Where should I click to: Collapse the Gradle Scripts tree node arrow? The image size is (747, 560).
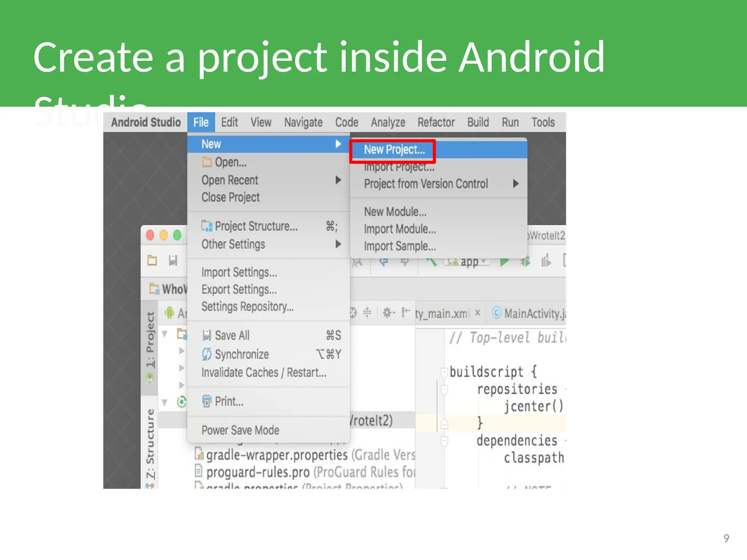coord(165,402)
